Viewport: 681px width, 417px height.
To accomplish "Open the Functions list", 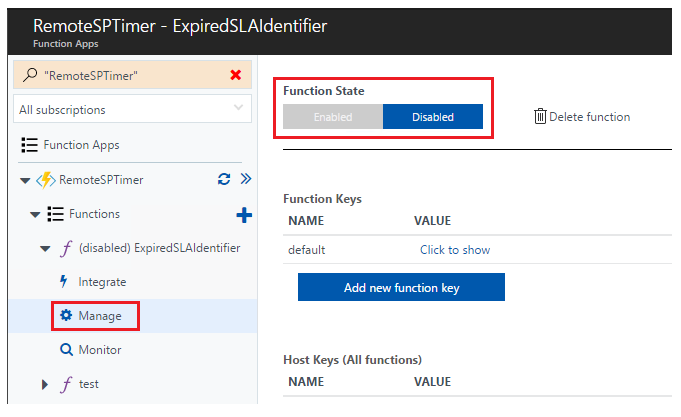I will pos(94,214).
